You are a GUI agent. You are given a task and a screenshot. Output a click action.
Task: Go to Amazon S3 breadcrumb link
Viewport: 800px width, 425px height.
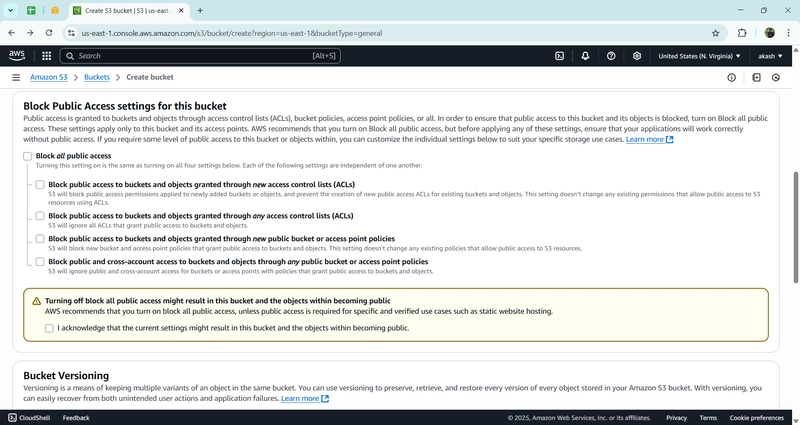(48, 77)
